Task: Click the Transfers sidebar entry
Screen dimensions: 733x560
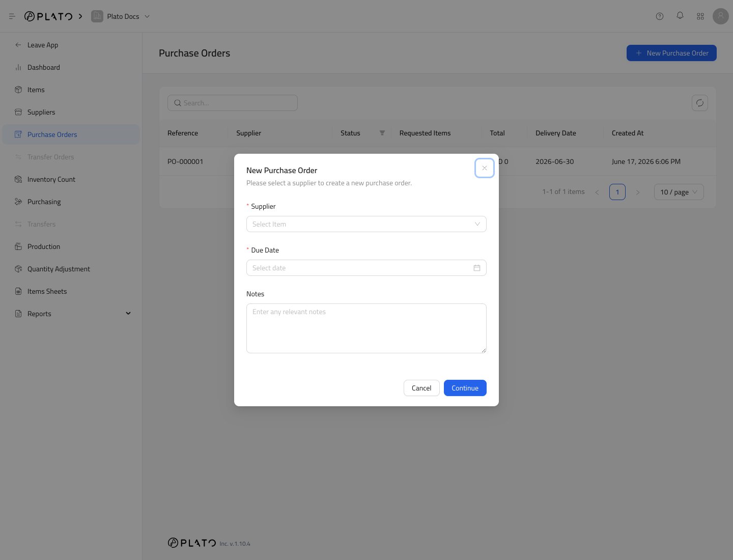Action: pyautogui.click(x=71, y=224)
